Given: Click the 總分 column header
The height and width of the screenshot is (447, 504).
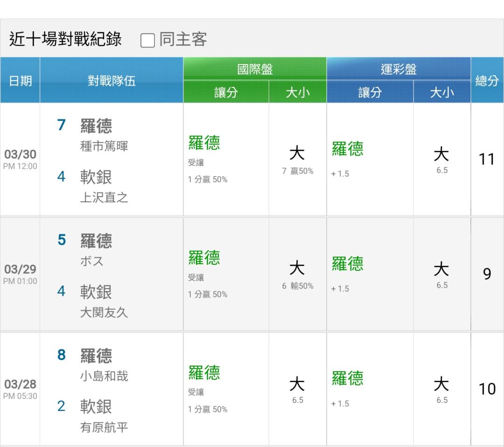Looking at the screenshot, I should [x=487, y=80].
